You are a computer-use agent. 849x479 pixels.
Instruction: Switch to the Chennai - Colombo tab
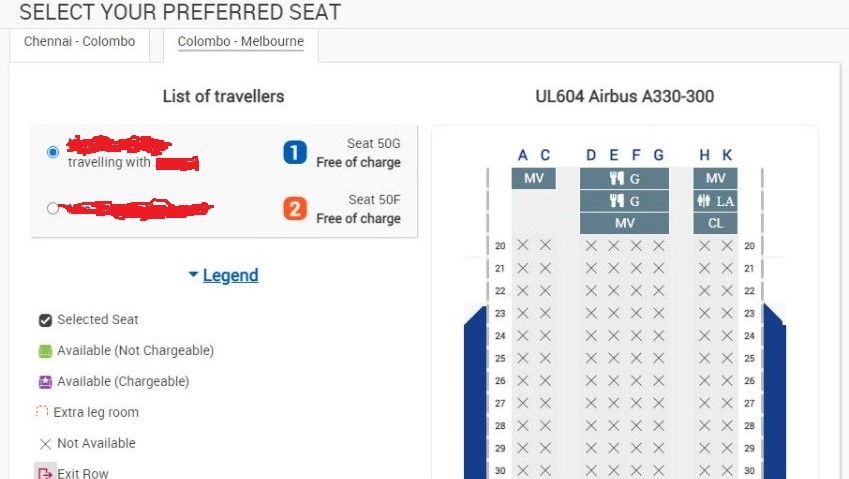click(79, 42)
